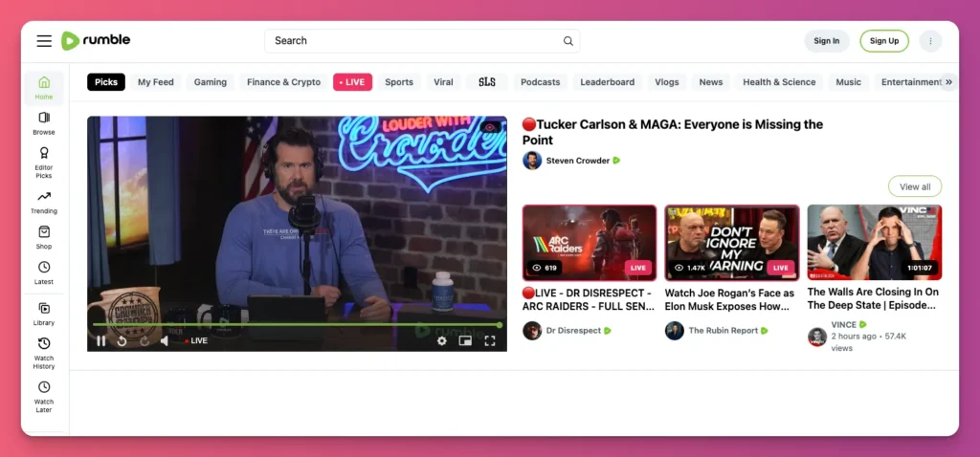This screenshot has height=457, width=980.
Task: Select the SLS tab
Action: click(487, 82)
